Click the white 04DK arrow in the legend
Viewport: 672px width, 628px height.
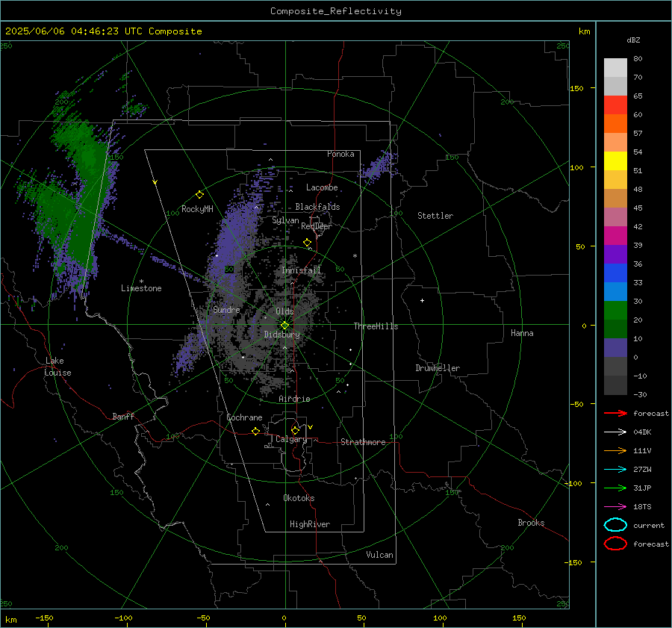click(x=615, y=432)
